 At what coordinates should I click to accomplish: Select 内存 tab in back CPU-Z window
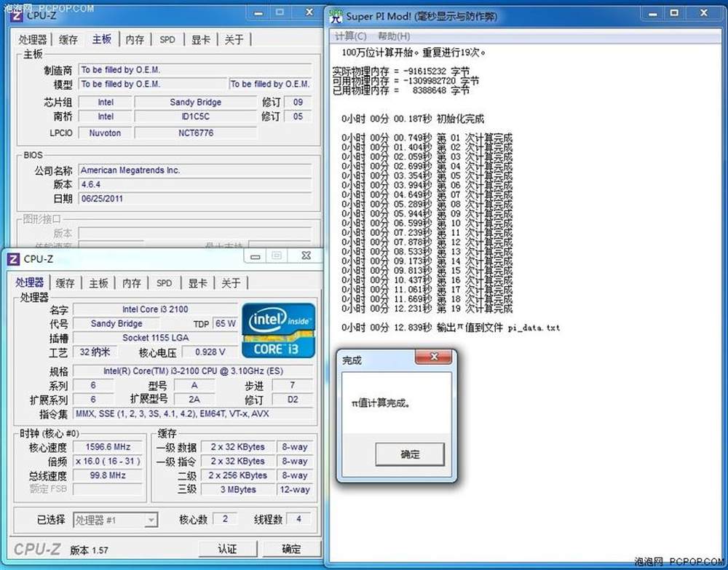click(x=135, y=40)
